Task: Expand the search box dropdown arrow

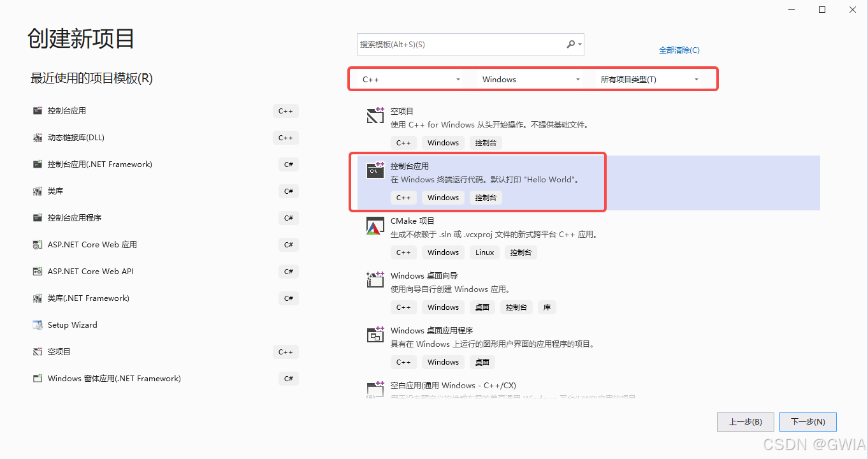Action: pos(580,45)
